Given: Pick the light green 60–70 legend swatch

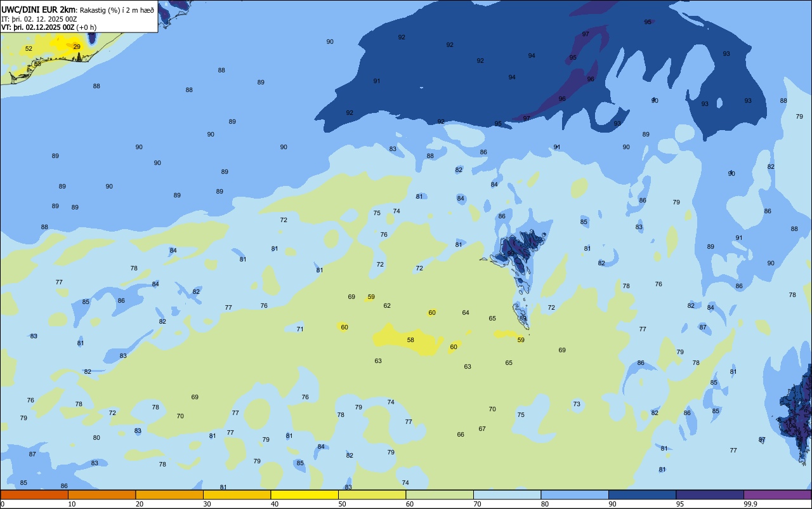Looking at the screenshot, I should click(x=440, y=494).
